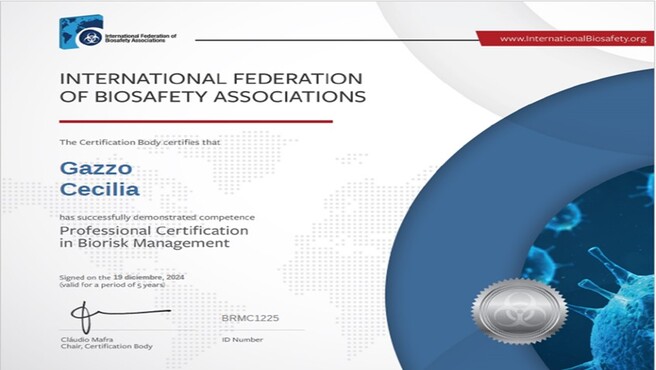Click the signed date 19 diciembre, 2024
The width and height of the screenshot is (656, 370).
149,277
